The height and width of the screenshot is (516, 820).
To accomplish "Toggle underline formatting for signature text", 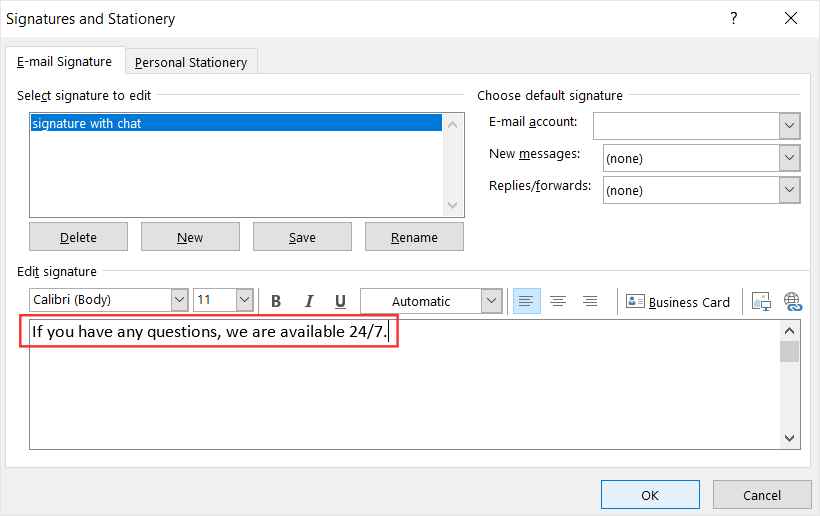I will tap(340, 301).
